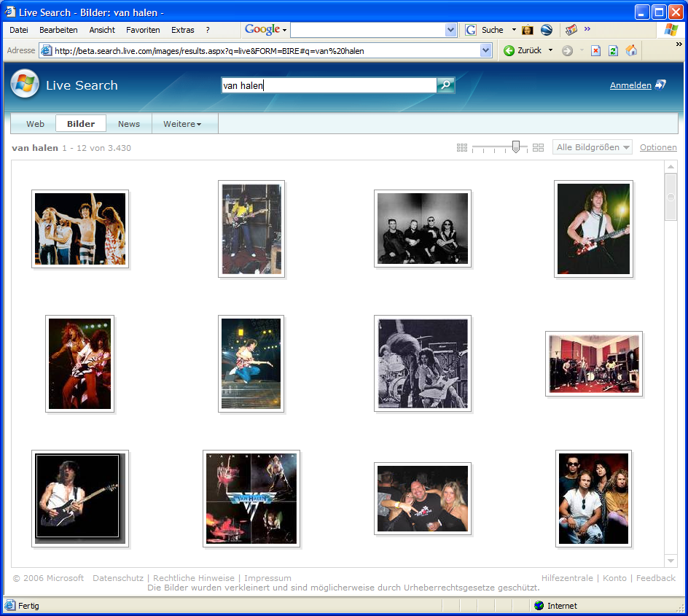The height and width of the screenshot is (616, 688).
Task: Open the address bar URL dropdown
Action: (485, 51)
